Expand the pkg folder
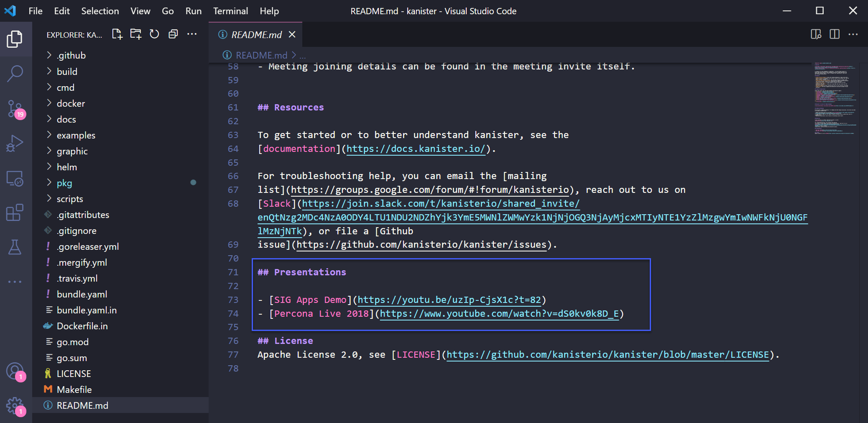Screen dimensions: 868x423 64,183
